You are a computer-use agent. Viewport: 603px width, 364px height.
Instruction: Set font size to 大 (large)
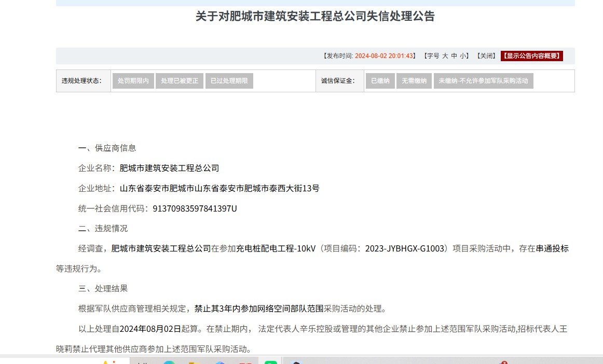pos(445,56)
